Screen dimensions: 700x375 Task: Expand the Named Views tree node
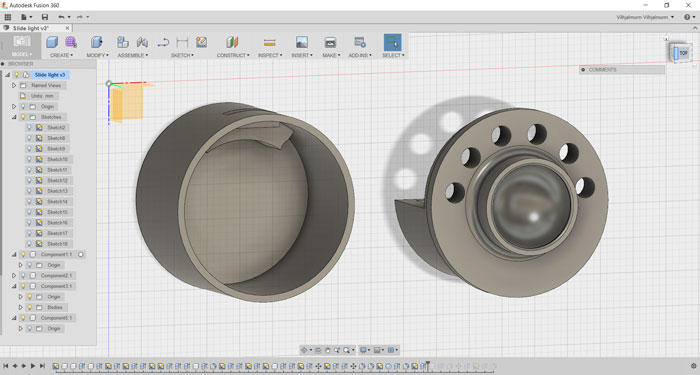pyautogui.click(x=14, y=85)
